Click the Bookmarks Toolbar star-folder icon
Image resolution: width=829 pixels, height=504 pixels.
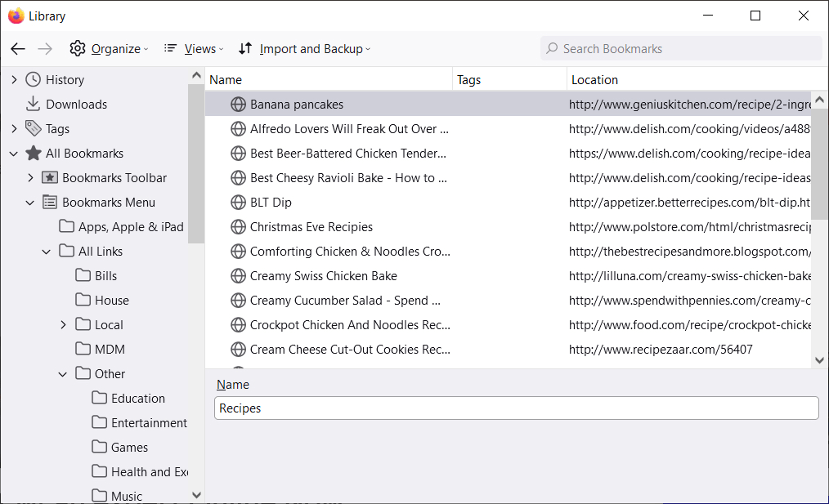[x=49, y=178]
